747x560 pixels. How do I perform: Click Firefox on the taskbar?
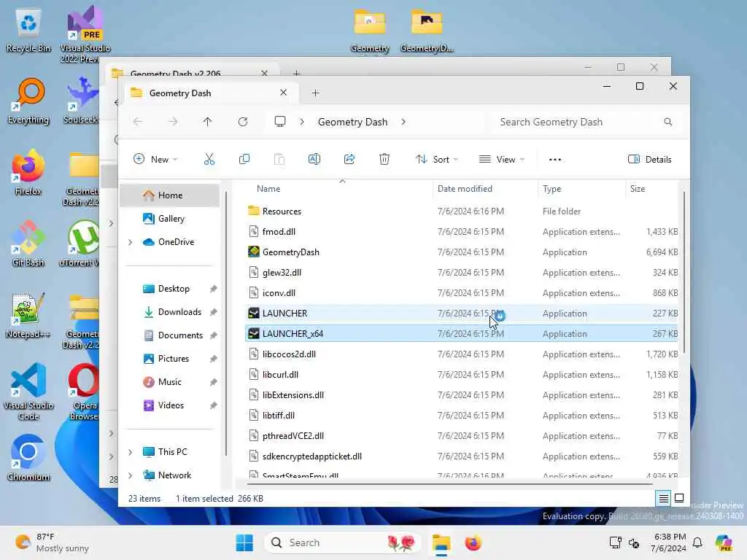click(x=473, y=542)
